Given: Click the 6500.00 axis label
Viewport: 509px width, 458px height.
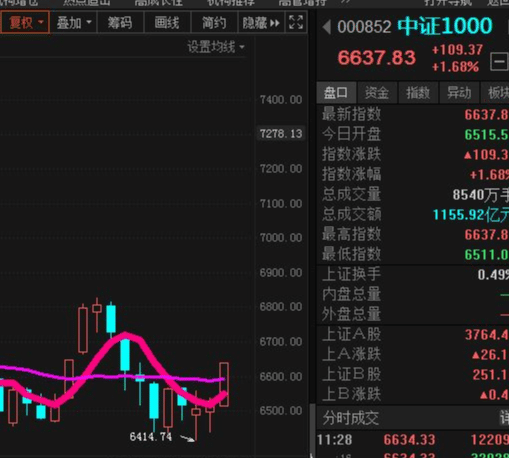Looking at the screenshot, I should click(281, 410).
